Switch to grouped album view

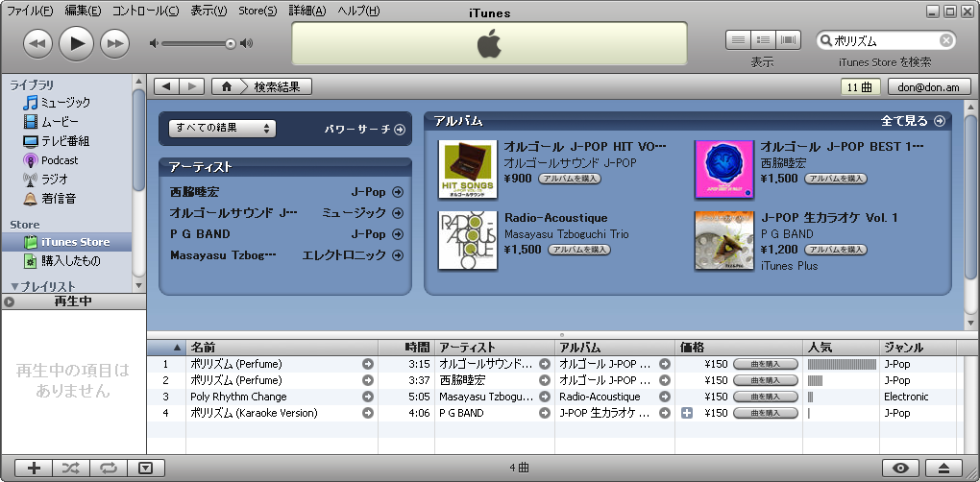tap(763, 40)
